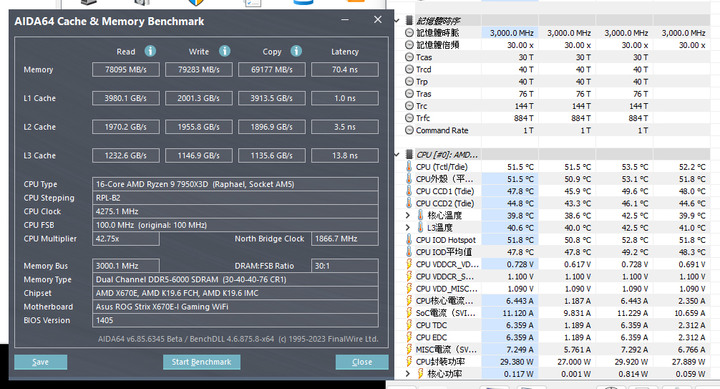Select Memory Write value 79283 MB/s
This screenshot has width=720, height=389.
click(199, 69)
